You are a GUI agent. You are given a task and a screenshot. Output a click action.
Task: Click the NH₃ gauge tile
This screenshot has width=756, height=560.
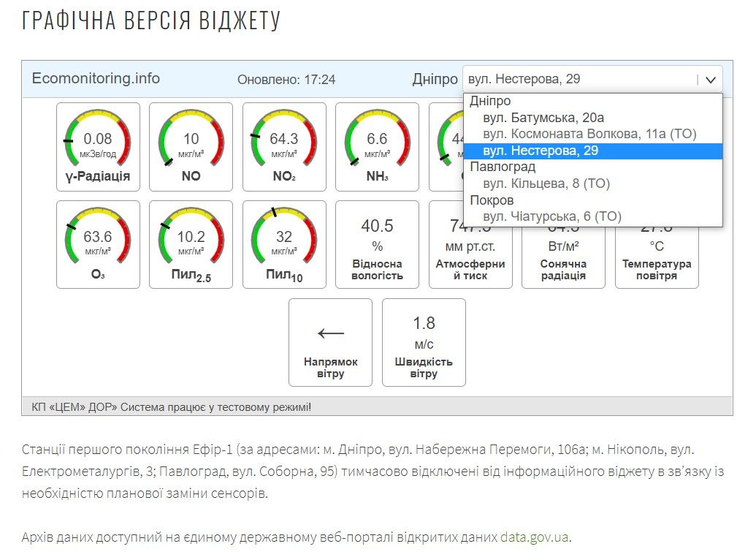tap(377, 145)
